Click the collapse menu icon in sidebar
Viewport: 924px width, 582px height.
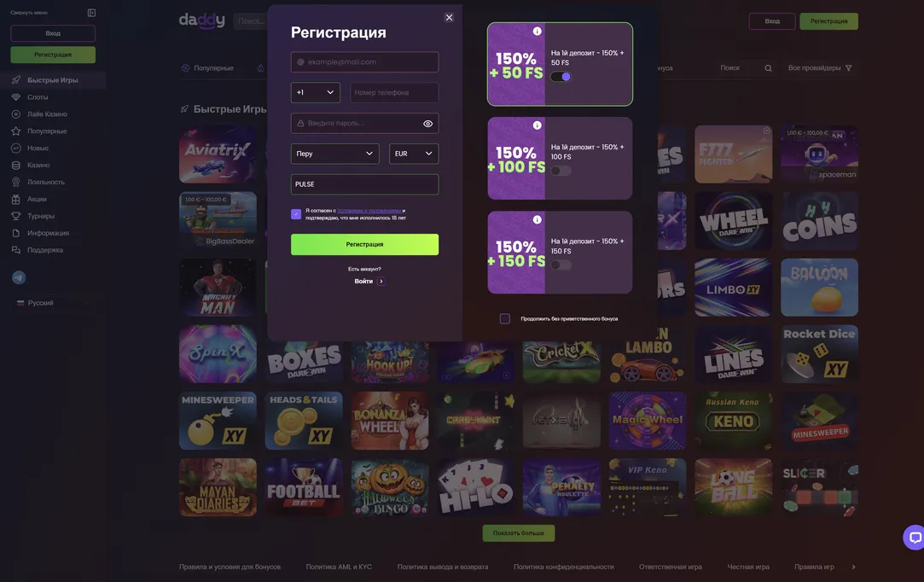(x=91, y=13)
